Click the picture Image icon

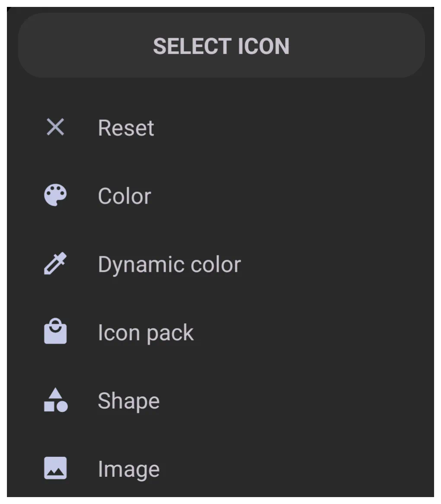pos(55,468)
